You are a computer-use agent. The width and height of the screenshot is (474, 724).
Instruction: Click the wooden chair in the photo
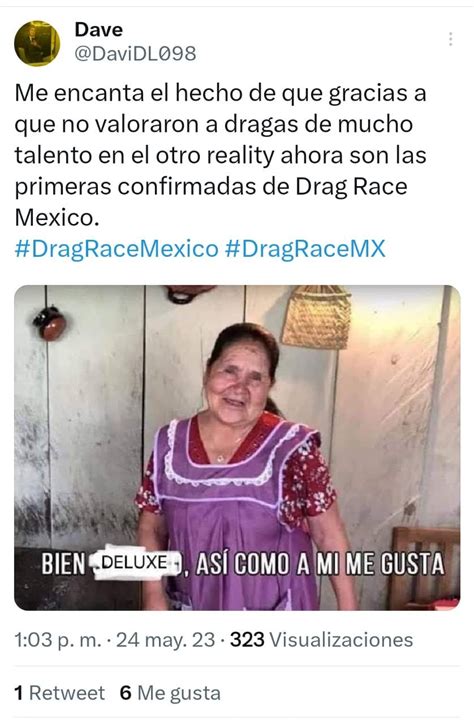point(425,568)
